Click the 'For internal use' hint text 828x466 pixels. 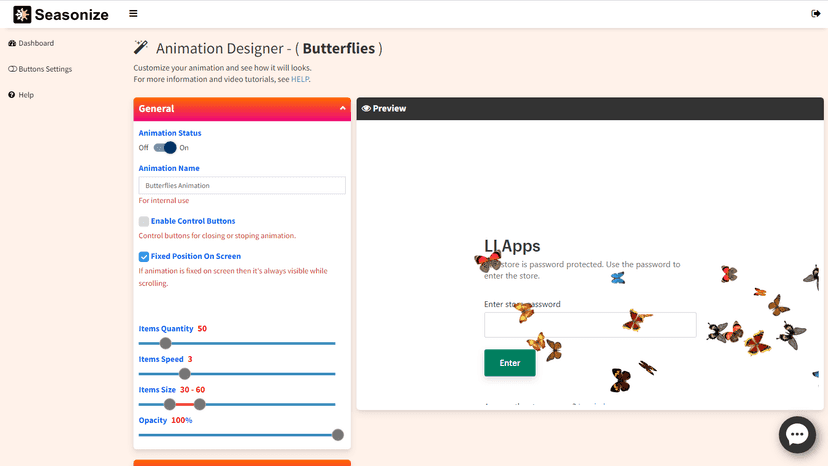pyautogui.click(x=164, y=201)
